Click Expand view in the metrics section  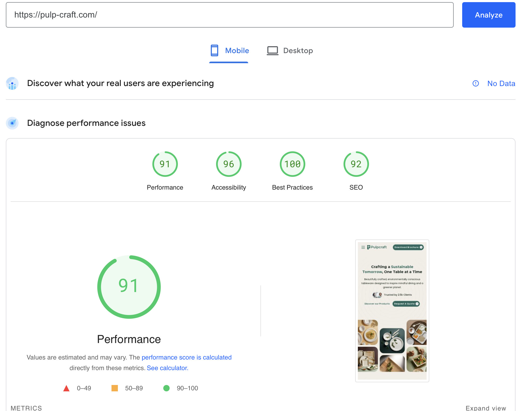(x=486, y=408)
